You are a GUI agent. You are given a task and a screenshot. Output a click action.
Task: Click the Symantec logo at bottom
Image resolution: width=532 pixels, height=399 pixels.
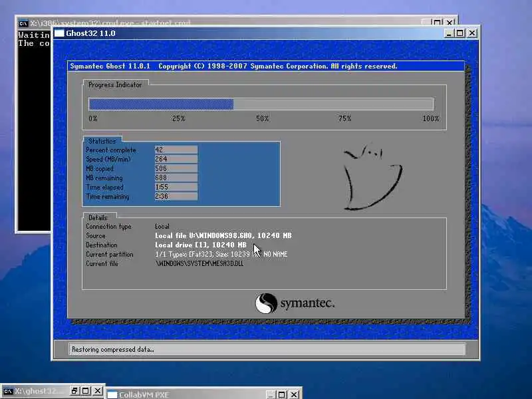click(295, 303)
